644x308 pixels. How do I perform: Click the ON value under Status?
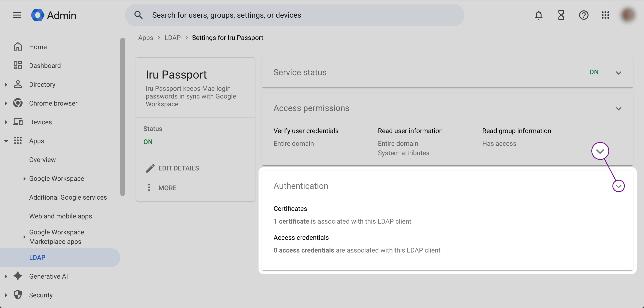[148, 142]
